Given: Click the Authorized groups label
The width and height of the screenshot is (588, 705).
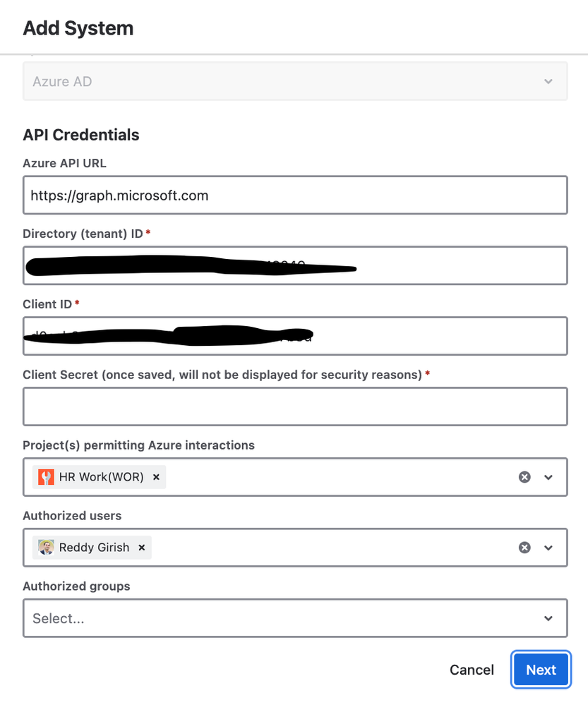Looking at the screenshot, I should click(76, 586).
